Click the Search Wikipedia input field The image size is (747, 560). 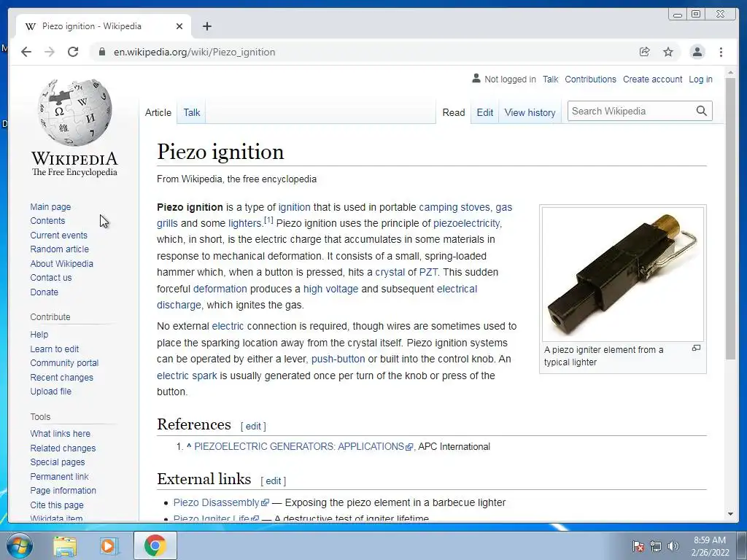coord(631,111)
